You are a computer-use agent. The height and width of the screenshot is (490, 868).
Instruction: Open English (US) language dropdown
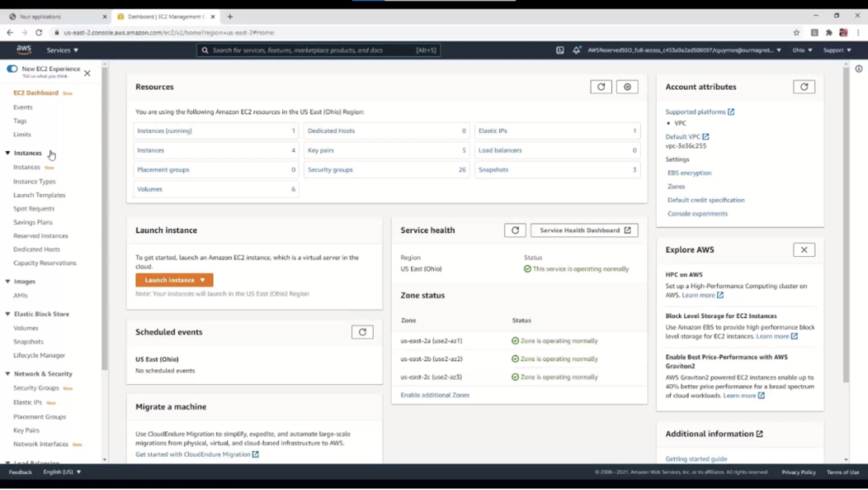tap(62, 472)
